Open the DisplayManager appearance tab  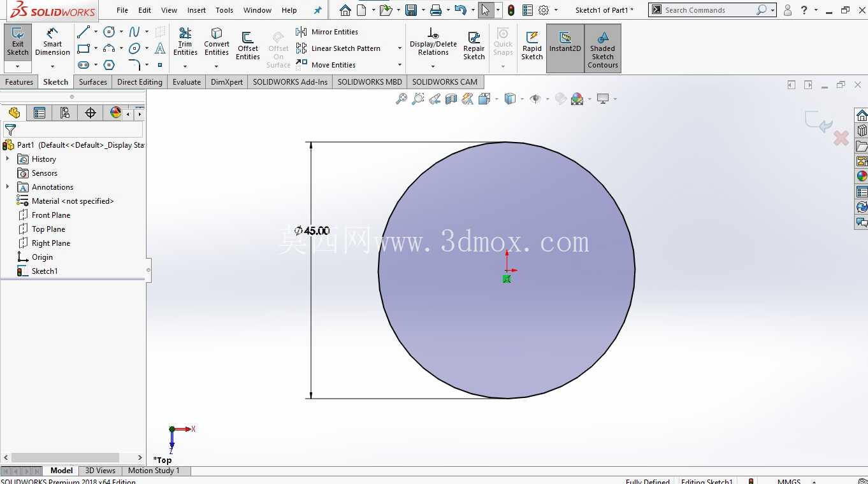pos(115,113)
